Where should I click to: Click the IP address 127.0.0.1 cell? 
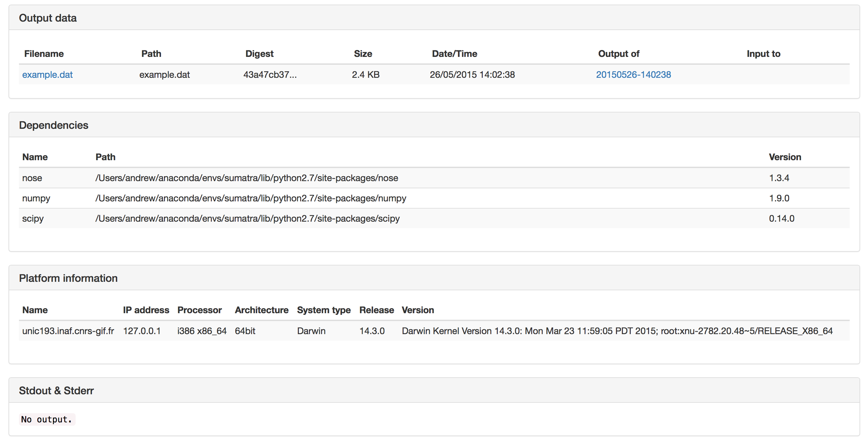141,331
